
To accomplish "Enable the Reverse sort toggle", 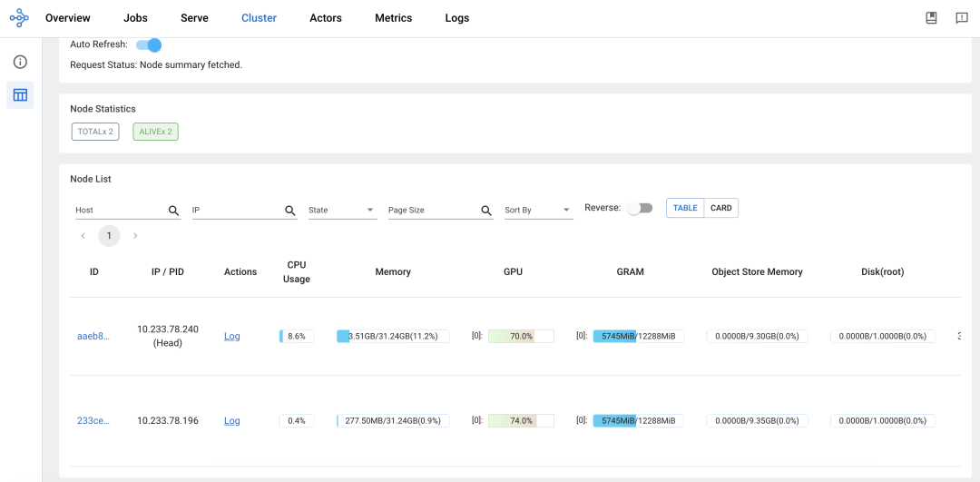I will click(640, 208).
